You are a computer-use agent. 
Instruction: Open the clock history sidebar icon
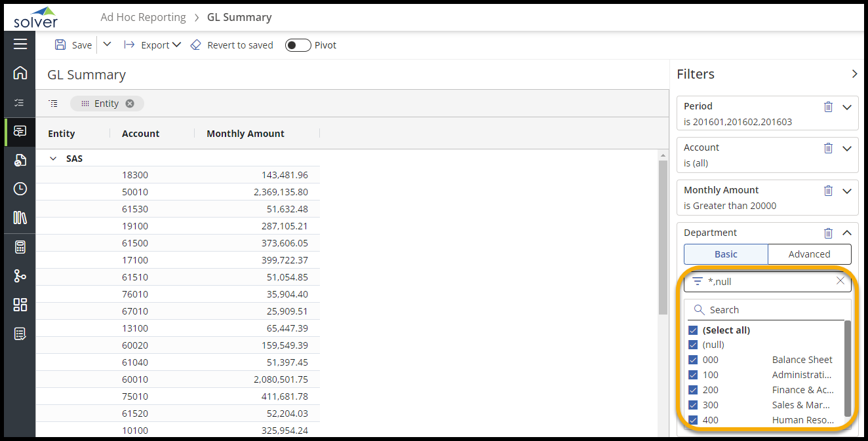[20, 189]
